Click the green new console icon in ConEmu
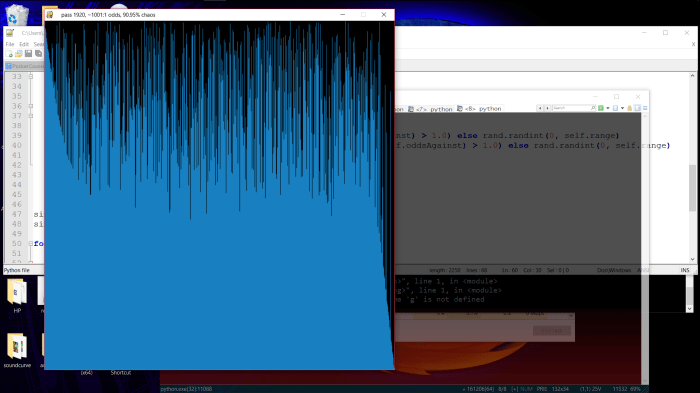 pyautogui.click(x=601, y=108)
